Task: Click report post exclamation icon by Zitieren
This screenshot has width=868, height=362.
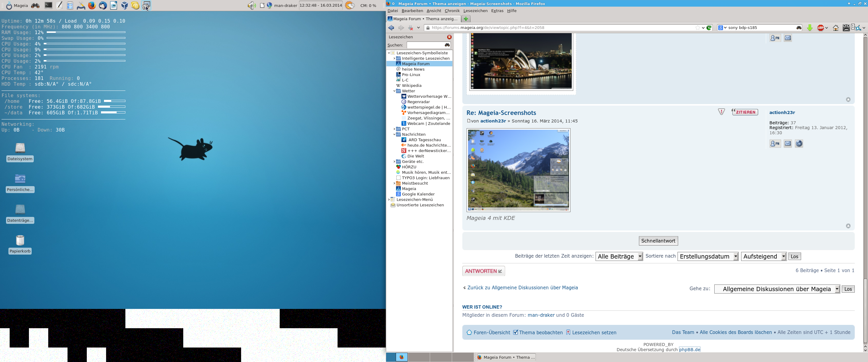Action: tap(721, 112)
